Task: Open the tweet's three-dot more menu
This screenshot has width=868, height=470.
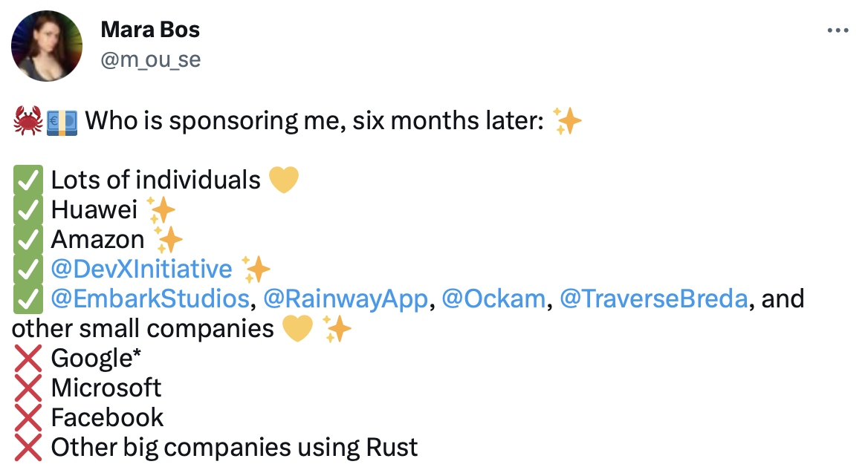Action: point(838,30)
